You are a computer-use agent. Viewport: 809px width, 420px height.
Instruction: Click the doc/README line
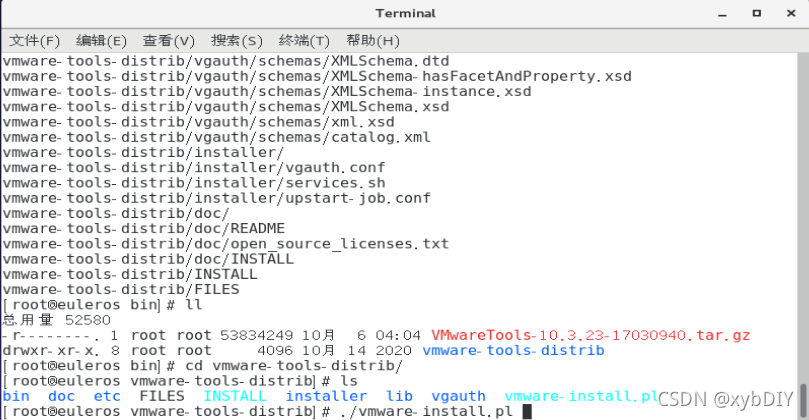click(x=144, y=229)
